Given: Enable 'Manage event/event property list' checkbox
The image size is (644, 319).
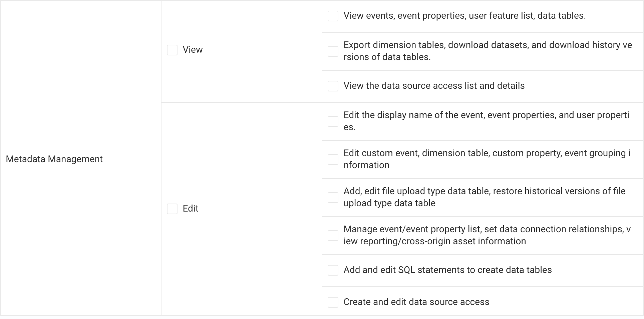Looking at the screenshot, I should [333, 236].
